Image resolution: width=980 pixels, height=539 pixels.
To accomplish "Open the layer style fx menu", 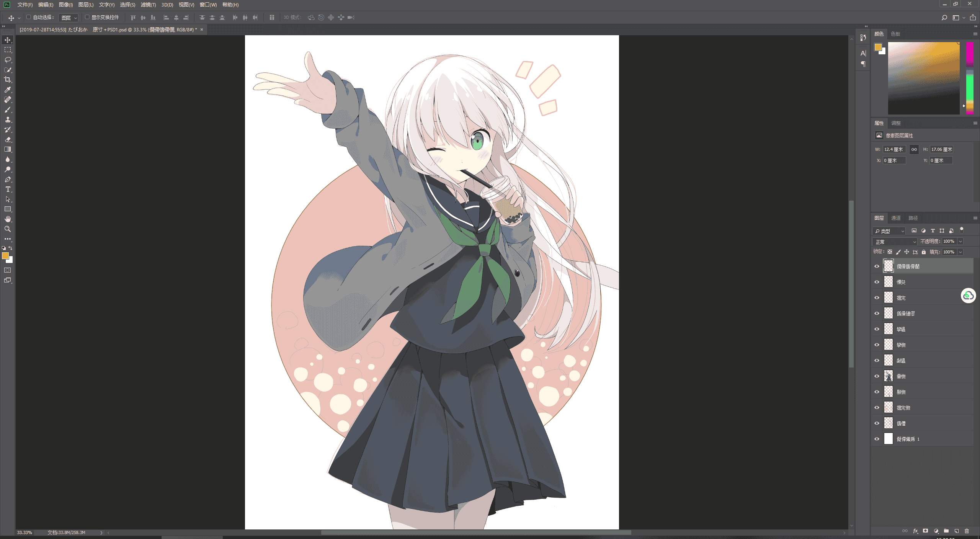I will point(915,531).
